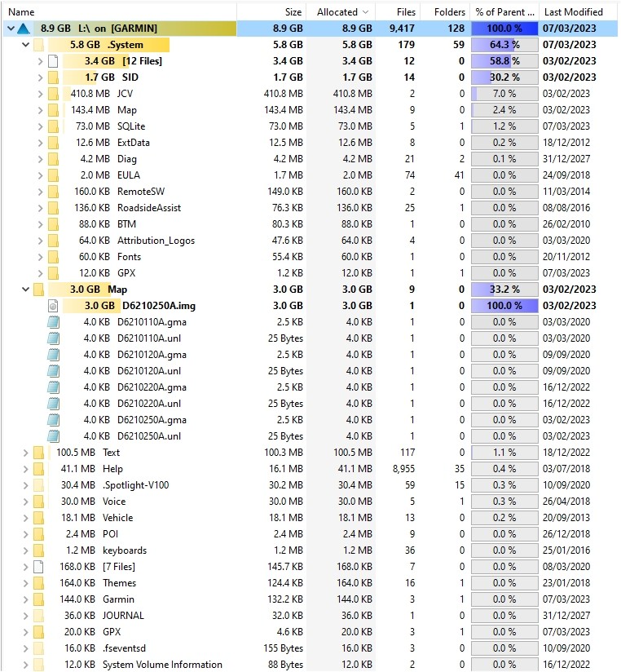The image size is (621, 672).
Task: Expand the Attribution_Logos folder
Action: click(x=40, y=241)
